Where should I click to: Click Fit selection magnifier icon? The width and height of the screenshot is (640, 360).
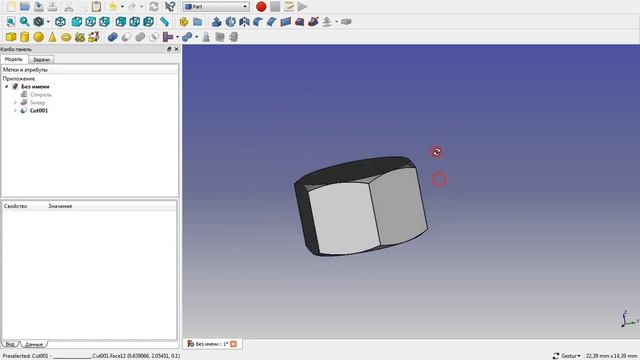pos(24,22)
